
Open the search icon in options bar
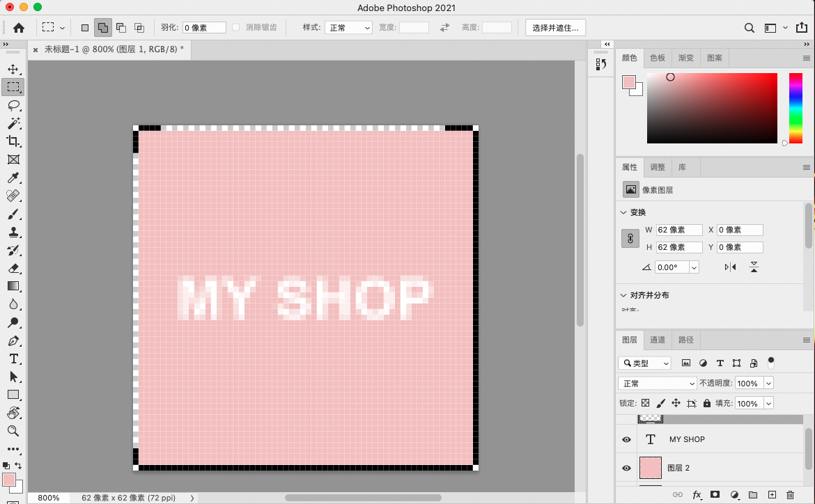coord(749,28)
